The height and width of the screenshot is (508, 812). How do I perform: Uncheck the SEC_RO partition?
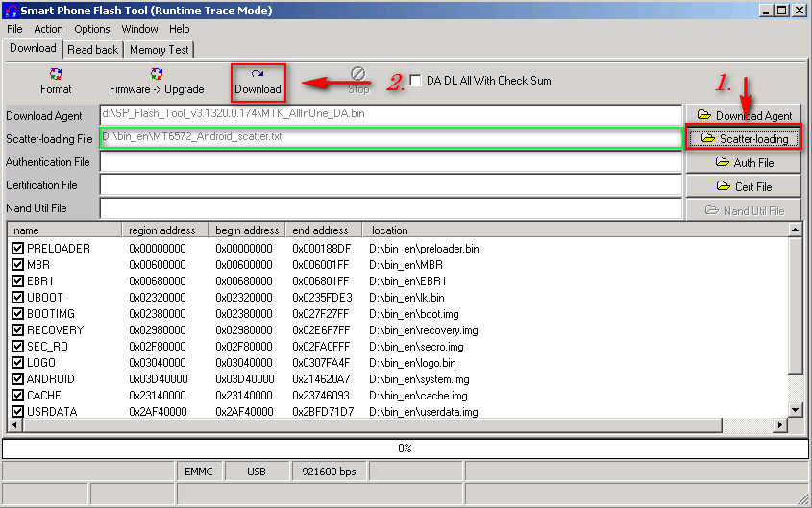pos(17,346)
